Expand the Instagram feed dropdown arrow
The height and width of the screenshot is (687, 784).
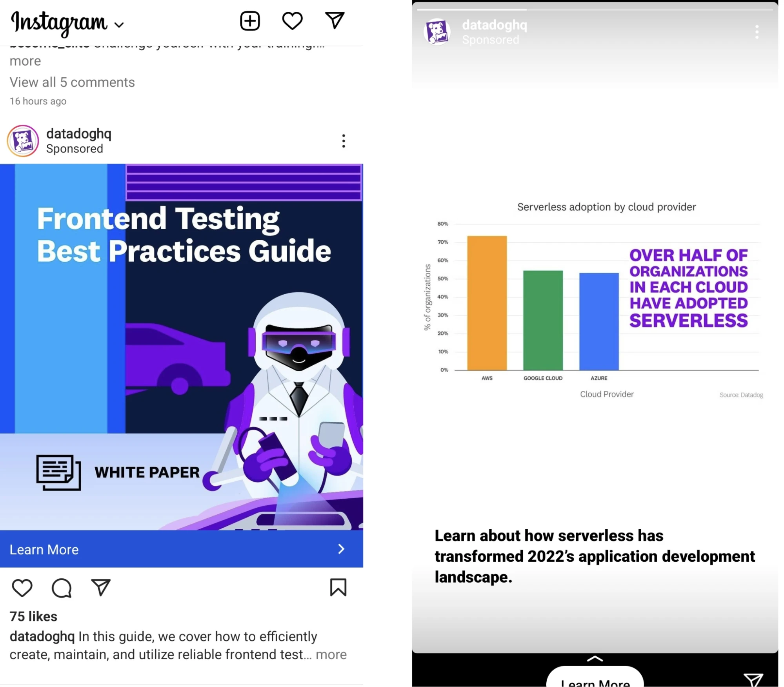tap(119, 25)
